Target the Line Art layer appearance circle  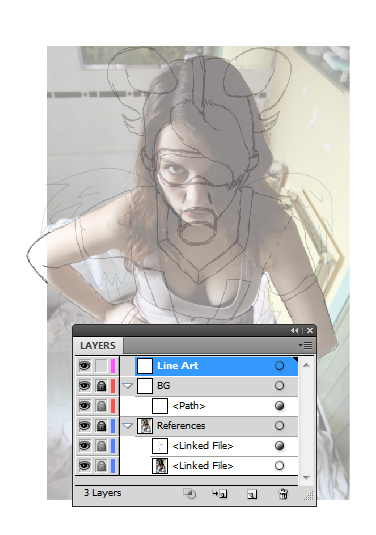(279, 366)
